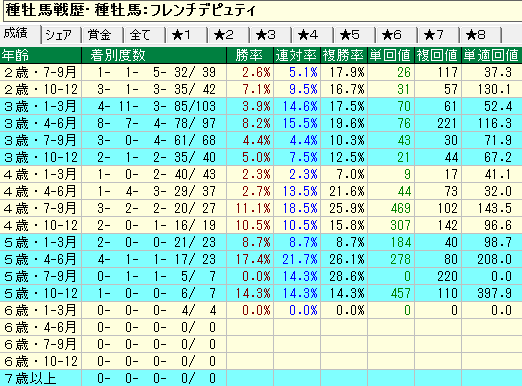Sort by 単回値 column header
The height and width of the screenshot is (386, 522).
391,55
